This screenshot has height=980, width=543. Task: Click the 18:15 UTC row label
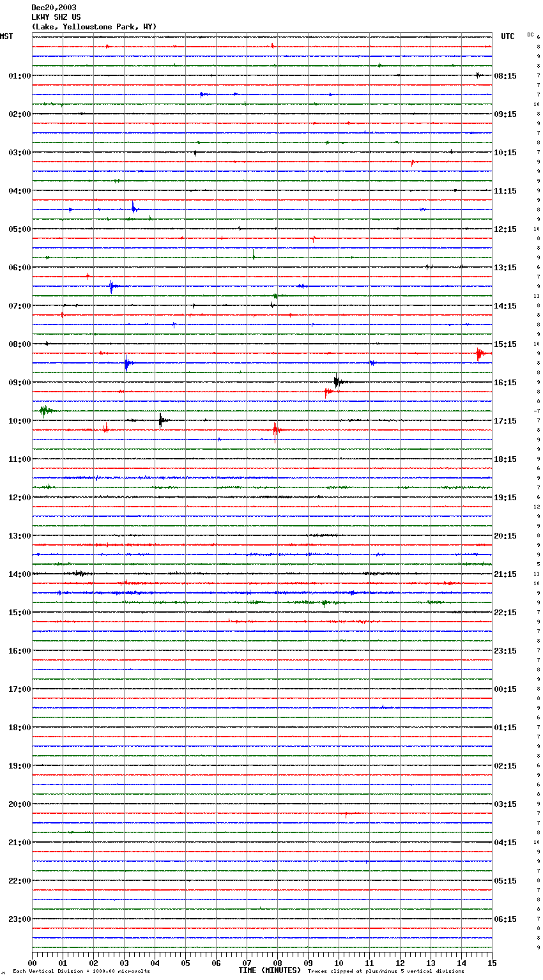point(505,459)
